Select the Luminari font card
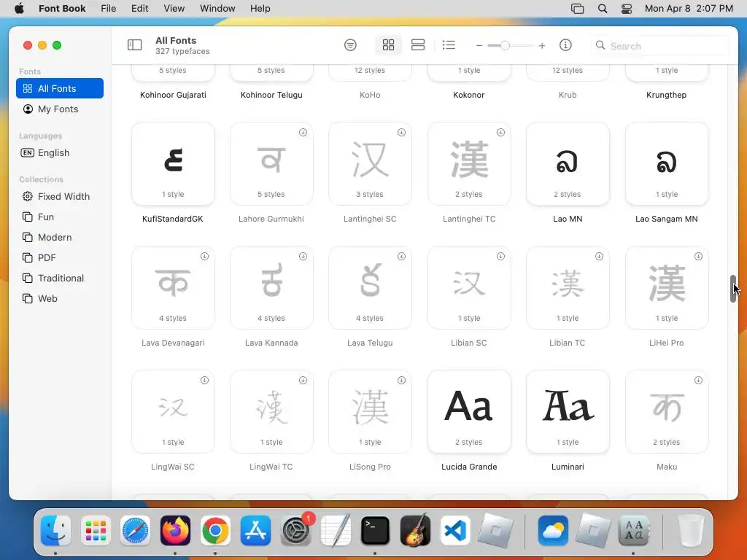Image resolution: width=747 pixels, height=560 pixels. pyautogui.click(x=568, y=411)
